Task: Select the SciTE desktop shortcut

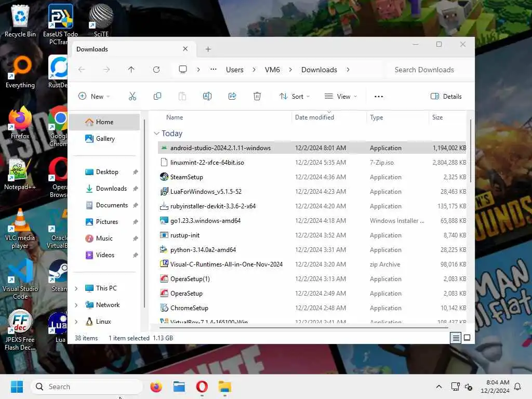Action: [x=101, y=20]
